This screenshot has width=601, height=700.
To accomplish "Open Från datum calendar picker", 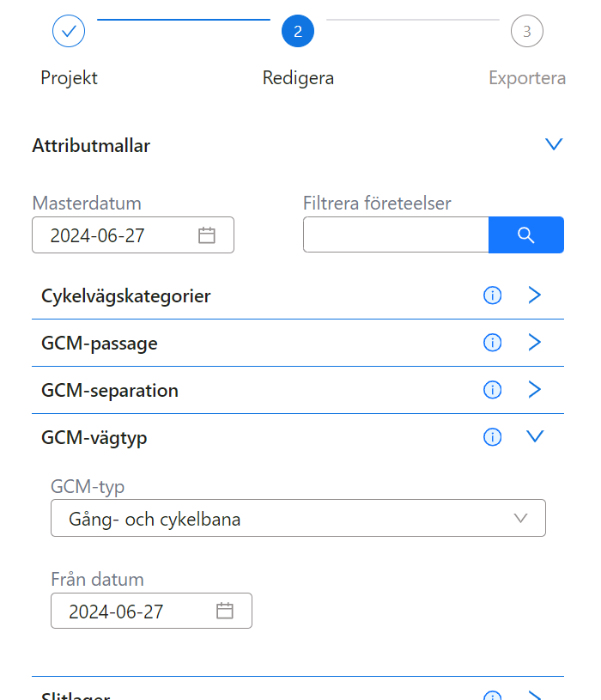I will point(225,611).
